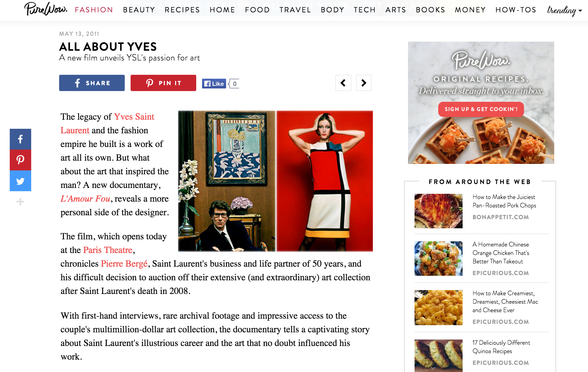Open the Quinoa Recipes article link
The width and height of the screenshot is (588, 372).
(x=501, y=347)
